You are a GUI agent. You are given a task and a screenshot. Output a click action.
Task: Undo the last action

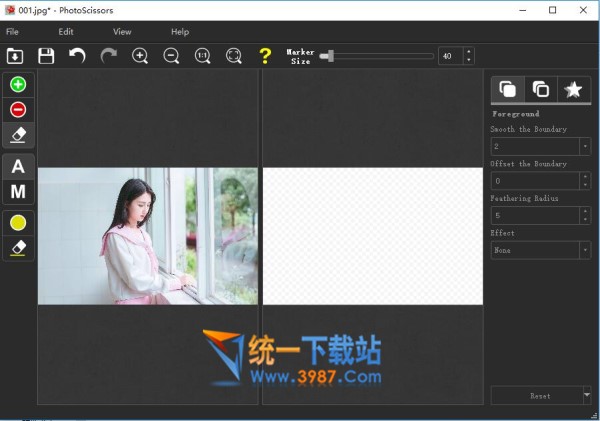point(77,56)
